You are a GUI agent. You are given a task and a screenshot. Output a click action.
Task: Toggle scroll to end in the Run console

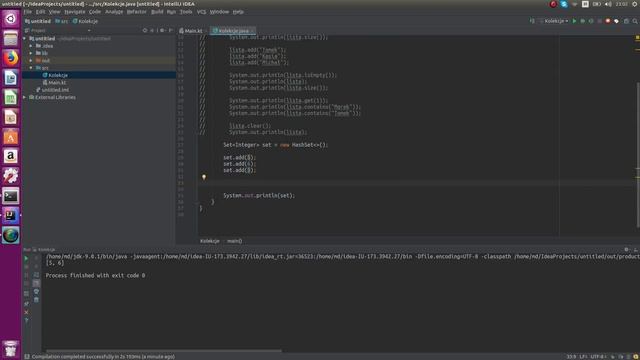[36, 283]
